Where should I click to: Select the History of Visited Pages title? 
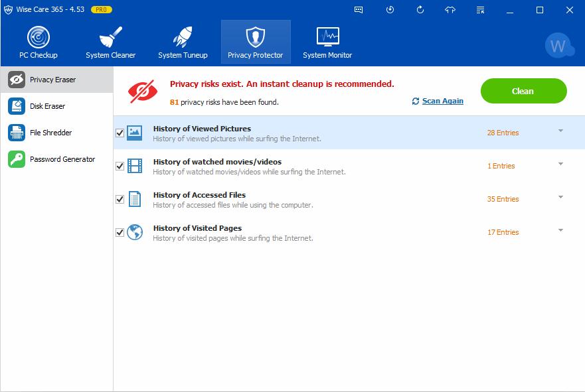pos(197,228)
